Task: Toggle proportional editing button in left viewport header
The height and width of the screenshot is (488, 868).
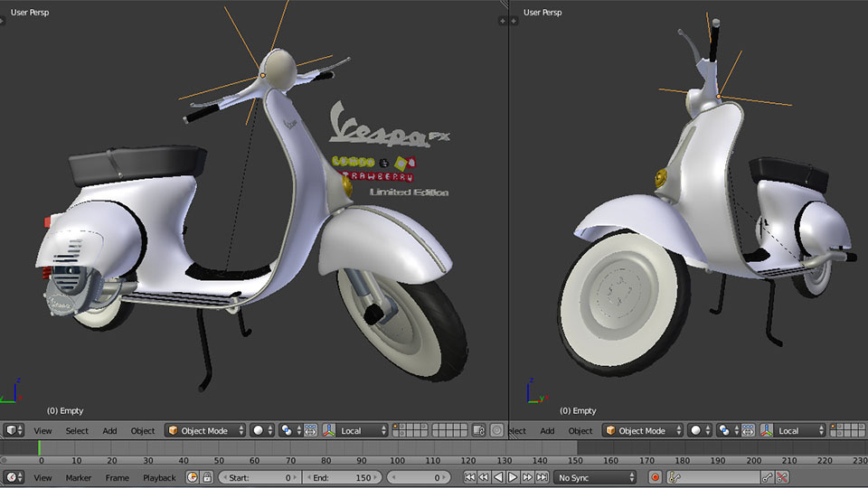Action: 497,430
